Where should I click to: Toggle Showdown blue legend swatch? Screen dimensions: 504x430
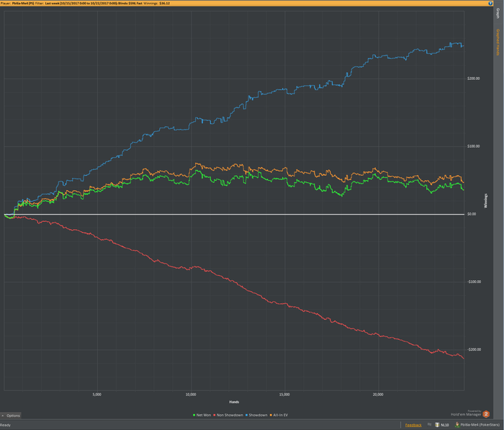(246, 415)
